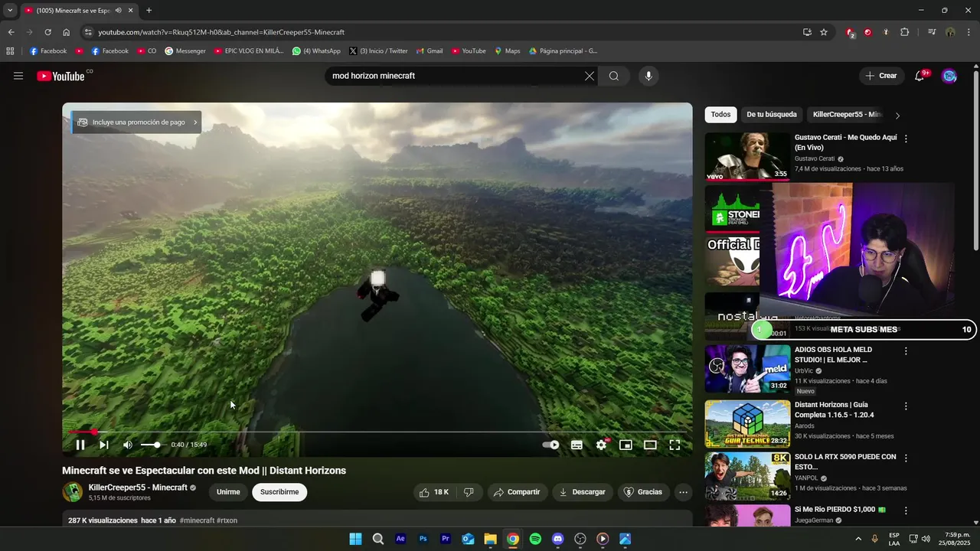Viewport: 980px width, 551px height.
Task: Click the #minecraft hashtag
Action: coord(197,520)
